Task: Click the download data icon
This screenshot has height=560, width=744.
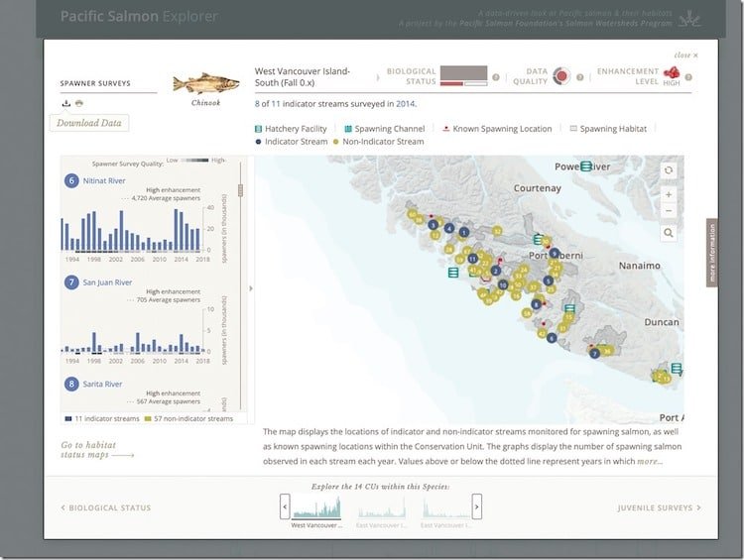Action: [65, 103]
